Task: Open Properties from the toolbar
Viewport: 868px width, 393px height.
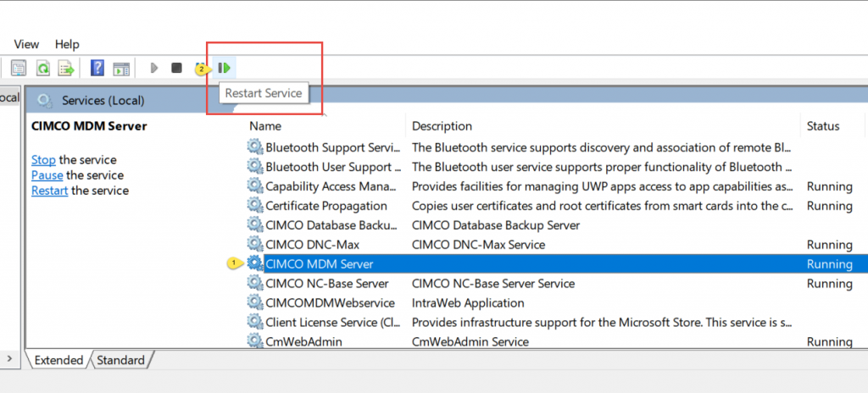Action: click(x=19, y=68)
